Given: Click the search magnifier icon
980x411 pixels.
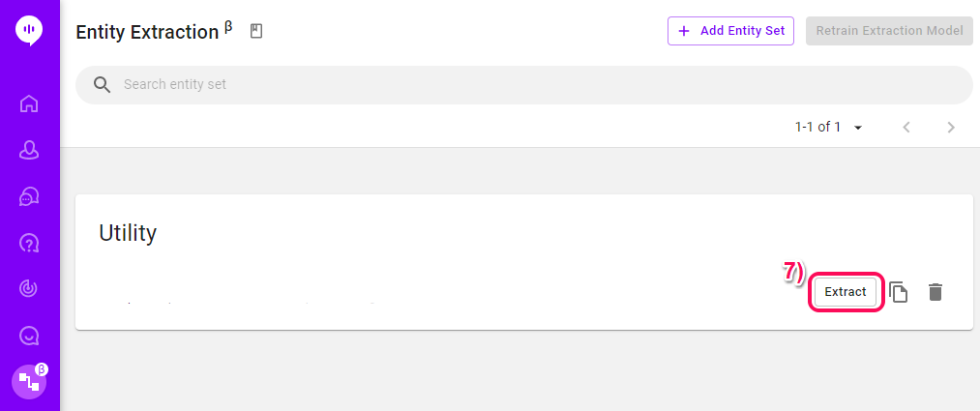Looking at the screenshot, I should tap(102, 85).
